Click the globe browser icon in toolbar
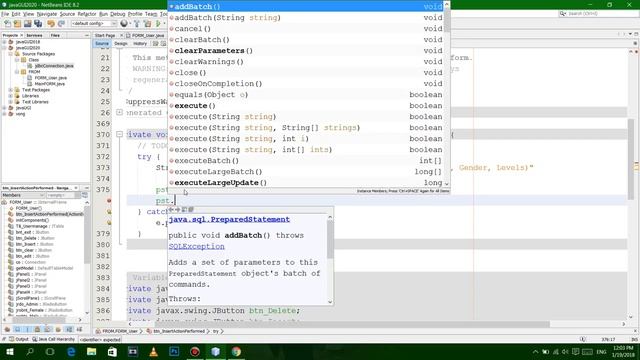This screenshot has height=360, width=640. [x=124, y=24]
